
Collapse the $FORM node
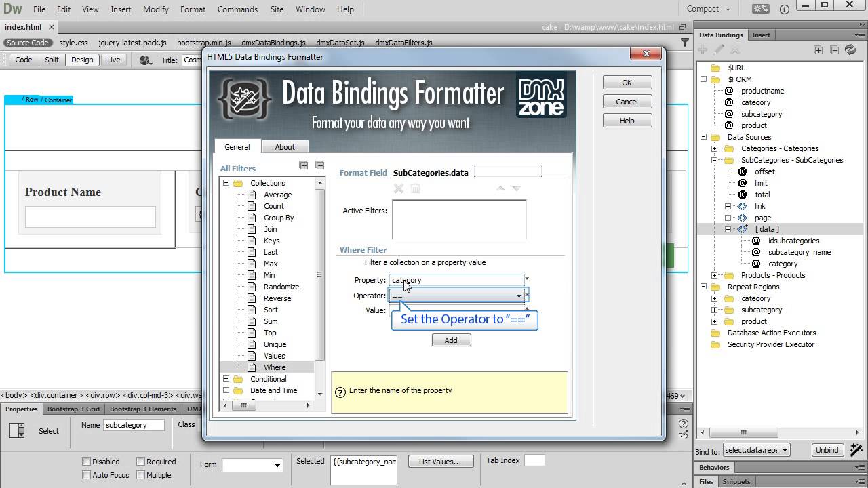(703, 79)
